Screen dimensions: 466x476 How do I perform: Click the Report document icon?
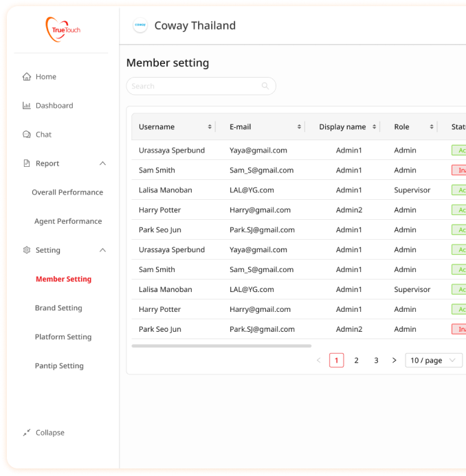click(x=27, y=163)
